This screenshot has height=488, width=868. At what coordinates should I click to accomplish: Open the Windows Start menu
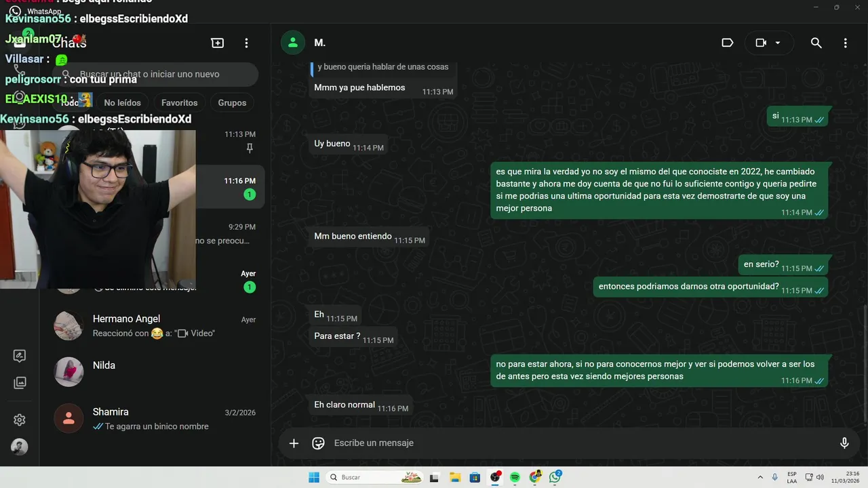314,477
